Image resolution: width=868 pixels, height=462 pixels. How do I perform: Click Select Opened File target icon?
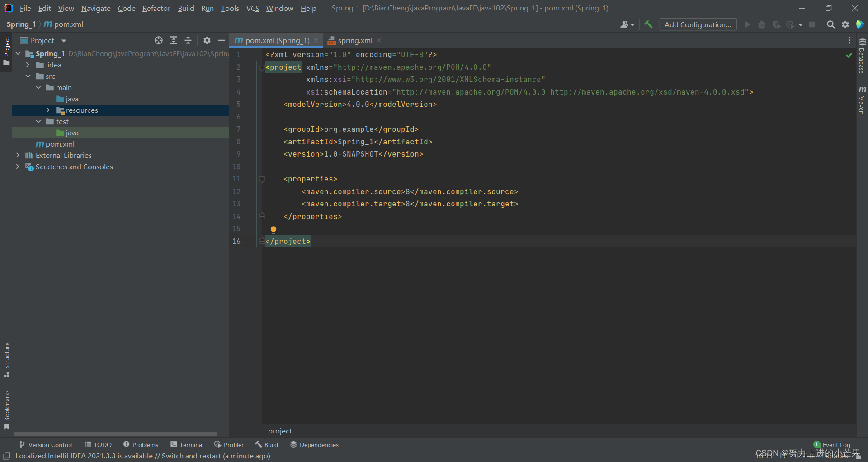coord(159,40)
